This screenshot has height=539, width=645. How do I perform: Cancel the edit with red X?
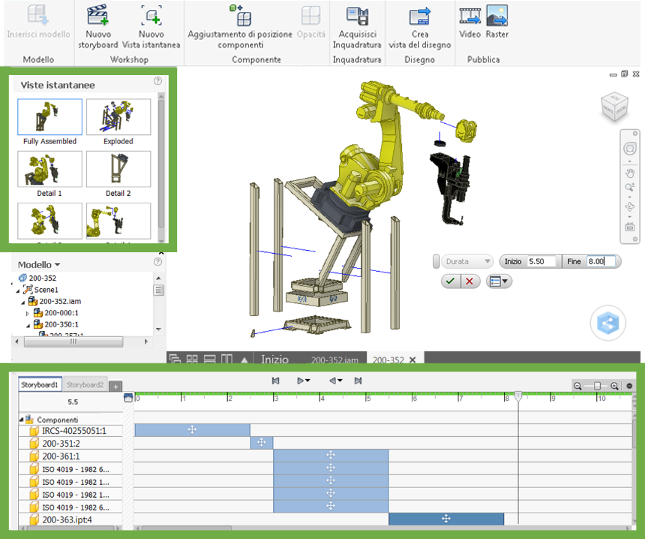(469, 281)
